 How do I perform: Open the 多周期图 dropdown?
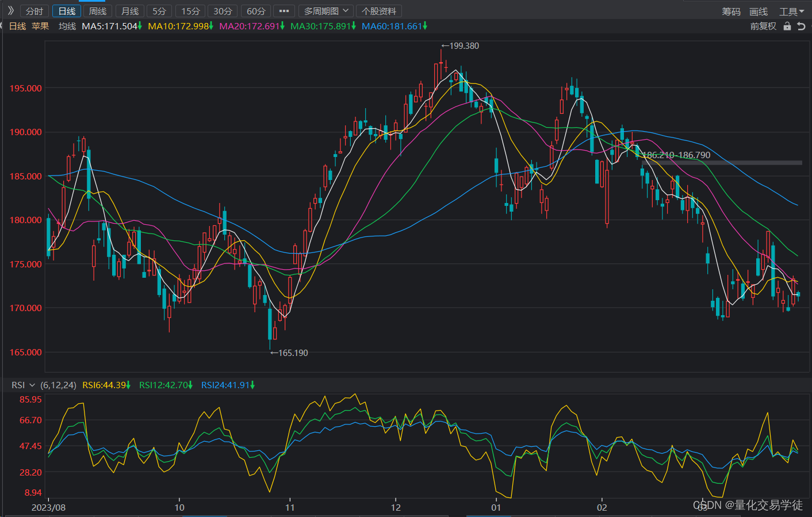pos(326,11)
